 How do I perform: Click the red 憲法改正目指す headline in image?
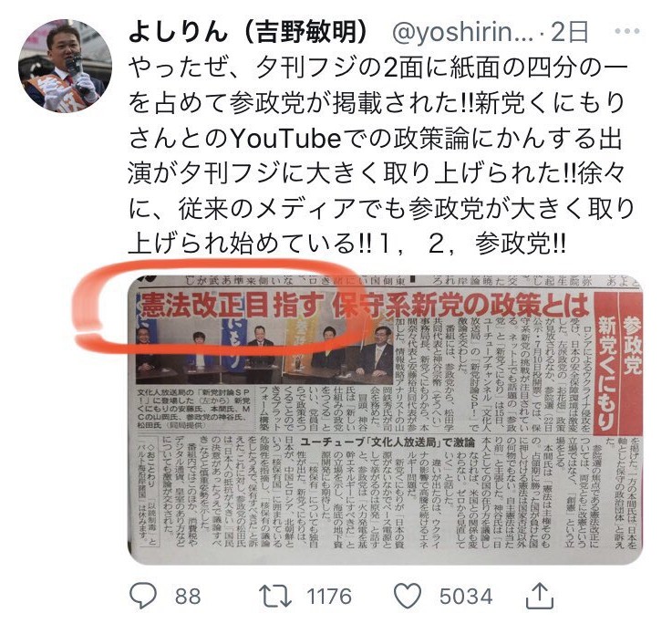coord(365,306)
